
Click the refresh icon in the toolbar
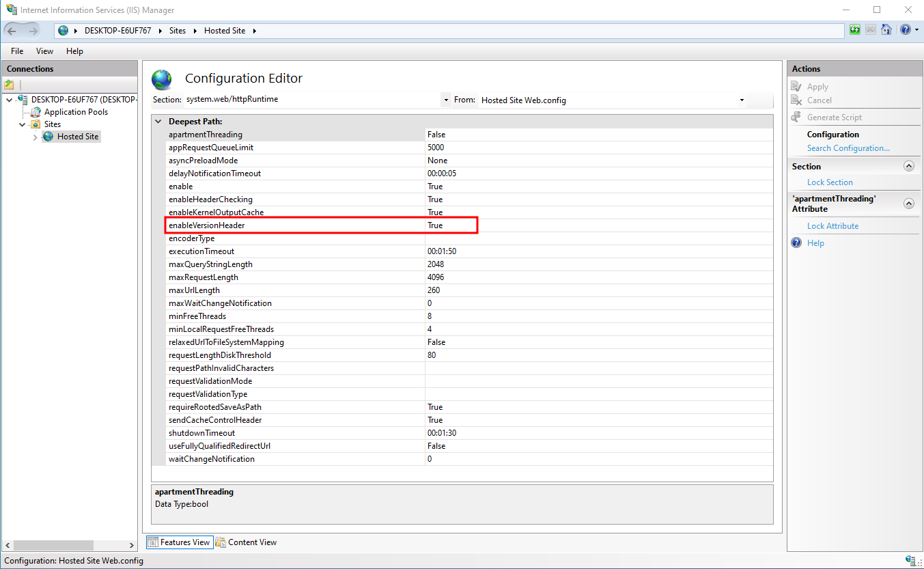tap(854, 30)
